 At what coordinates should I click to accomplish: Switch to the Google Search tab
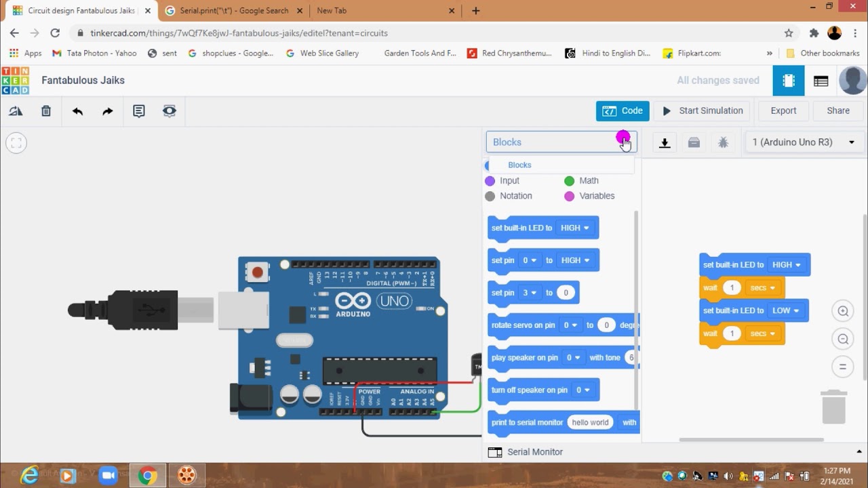point(234,11)
